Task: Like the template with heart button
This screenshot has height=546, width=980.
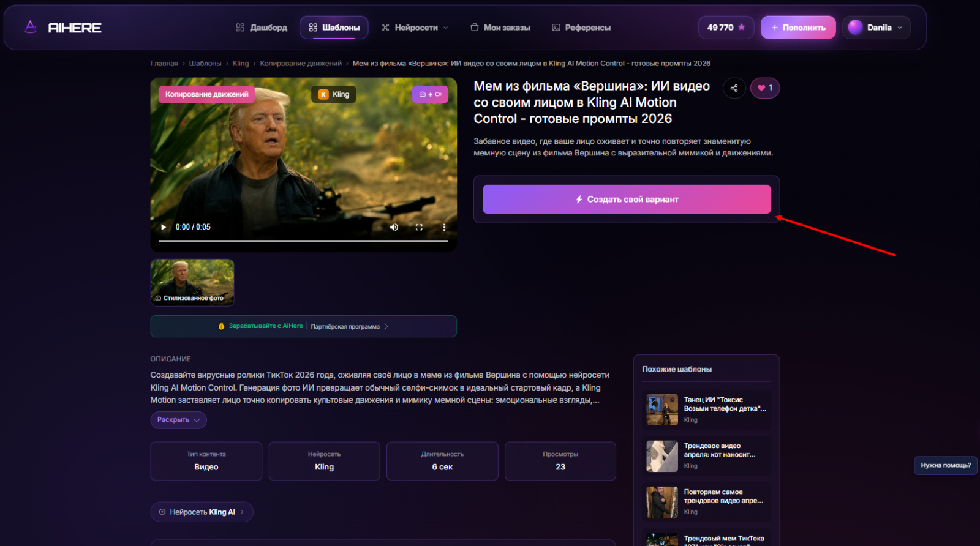Action: coord(765,88)
